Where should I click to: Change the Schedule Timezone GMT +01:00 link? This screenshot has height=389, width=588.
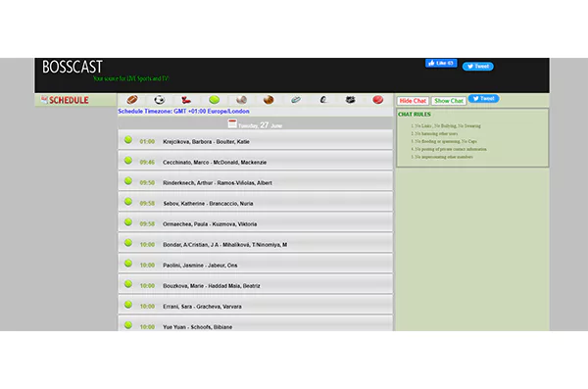click(183, 112)
